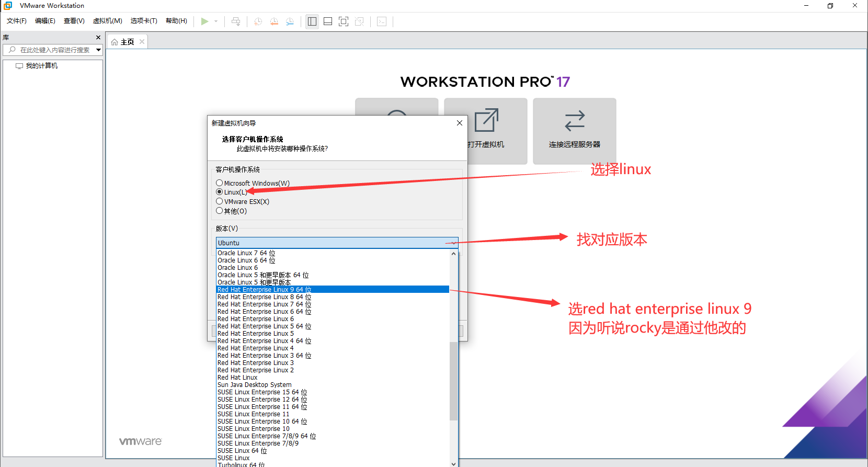This screenshot has width=868, height=467.
Task: Open the snapshot manager toolbar icon
Action: (x=290, y=21)
